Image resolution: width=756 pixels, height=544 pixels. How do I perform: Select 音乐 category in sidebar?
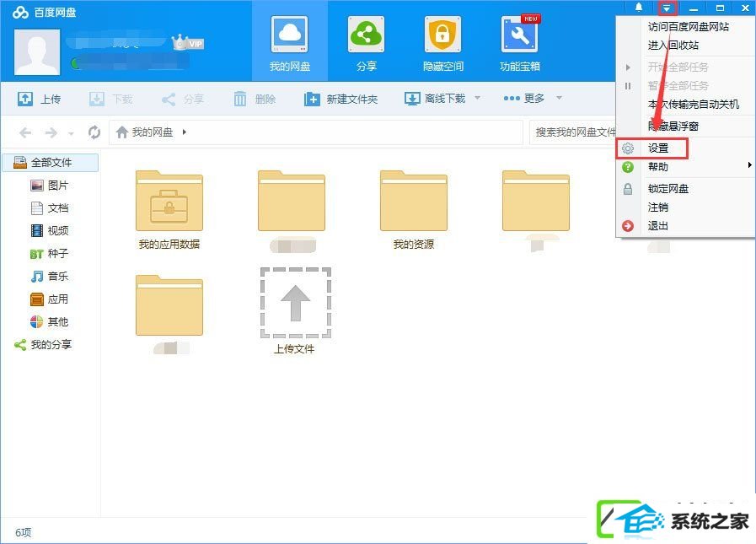[50, 276]
